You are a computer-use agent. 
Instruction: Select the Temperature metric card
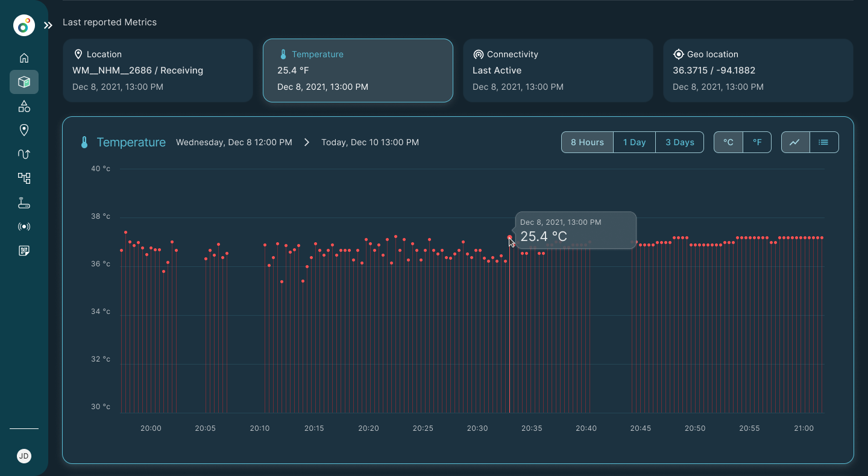point(358,70)
